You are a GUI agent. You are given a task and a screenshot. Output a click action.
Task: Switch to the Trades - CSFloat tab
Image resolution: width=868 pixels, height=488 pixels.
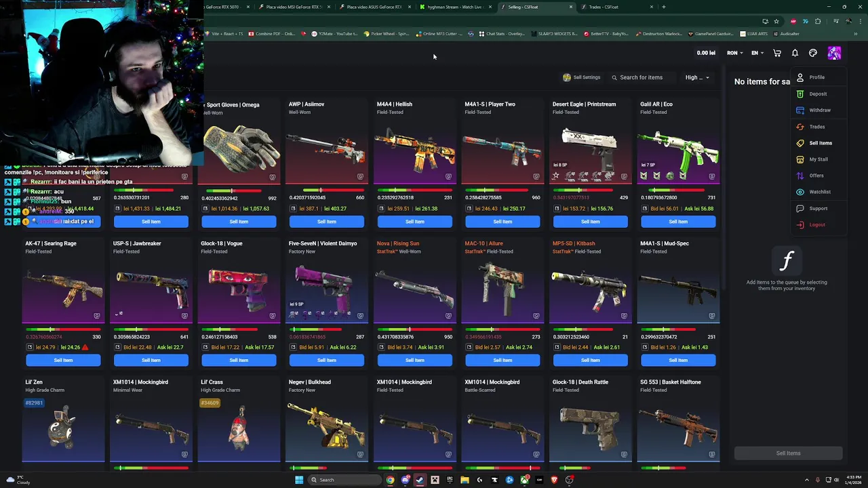pyautogui.click(x=616, y=7)
